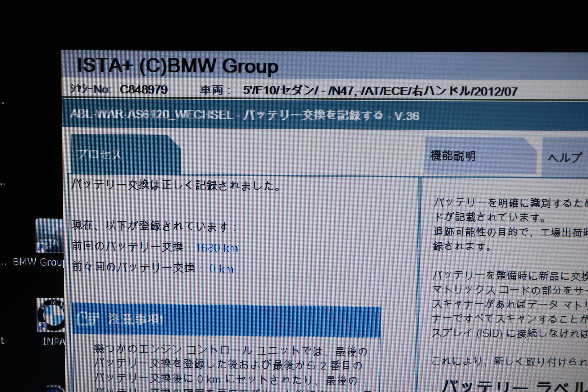Click the 0 km battery value
588x392 pixels.
[x=222, y=269]
